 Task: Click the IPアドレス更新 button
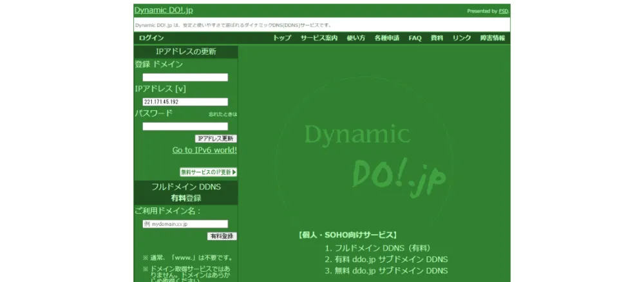(216, 138)
